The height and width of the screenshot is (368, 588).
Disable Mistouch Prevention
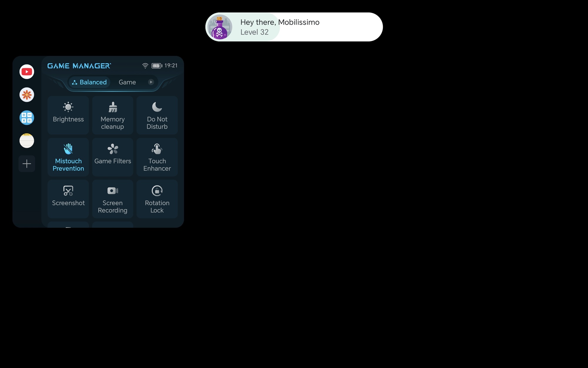click(x=68, y=157)
